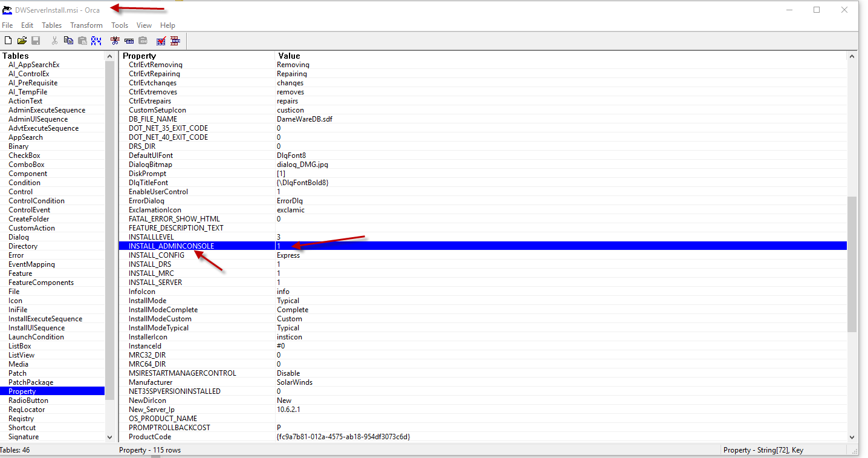
Task: Select the Shortcut table
Action: tap(22, 428)
